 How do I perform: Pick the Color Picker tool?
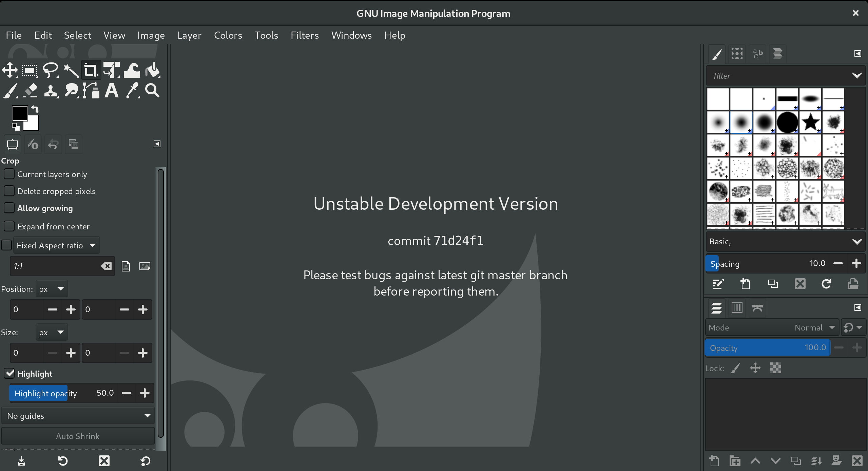coord(132,90)
